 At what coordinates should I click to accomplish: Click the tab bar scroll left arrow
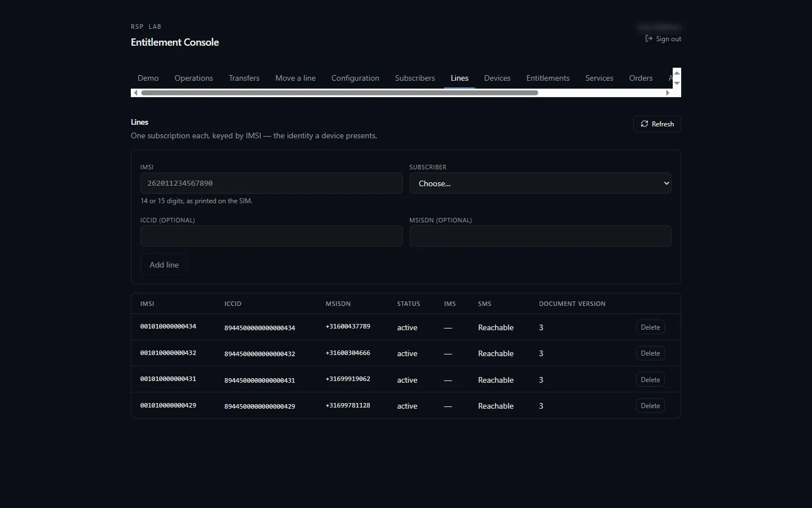point(135,93)
